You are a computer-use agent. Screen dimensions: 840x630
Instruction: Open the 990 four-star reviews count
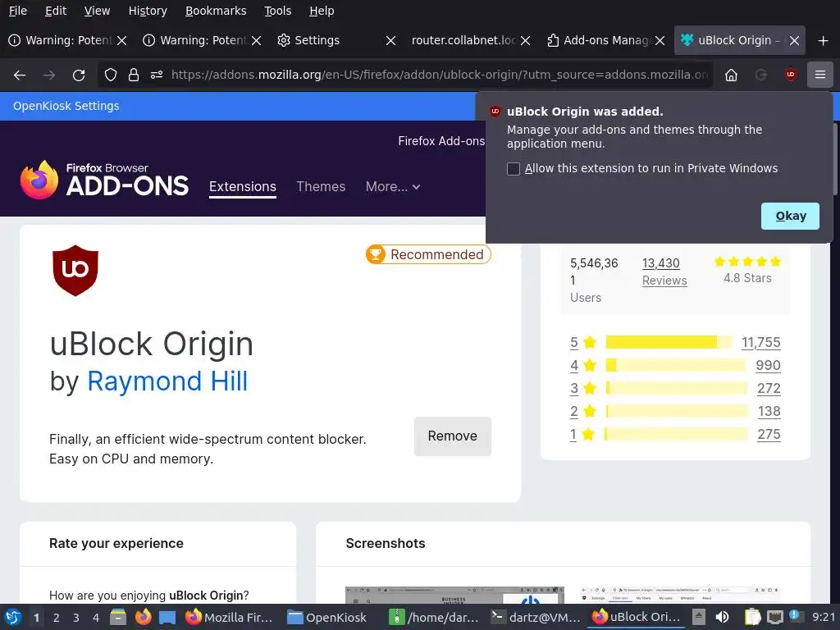[768, 365]
